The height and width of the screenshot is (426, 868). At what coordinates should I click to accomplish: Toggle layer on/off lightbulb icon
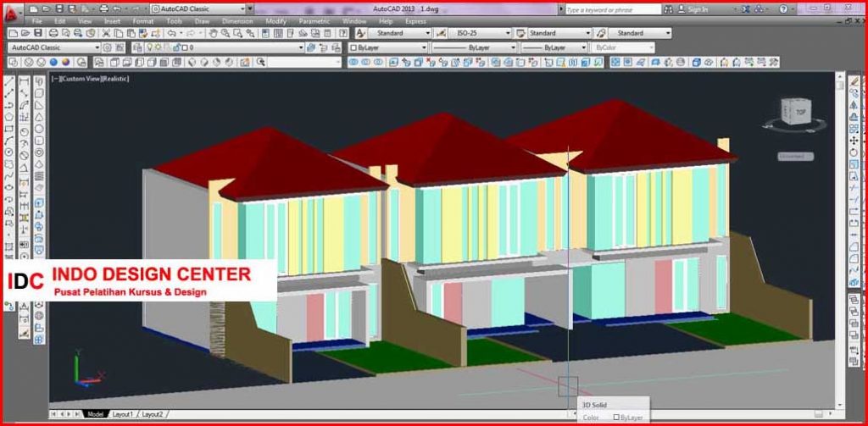click(149, 47)
